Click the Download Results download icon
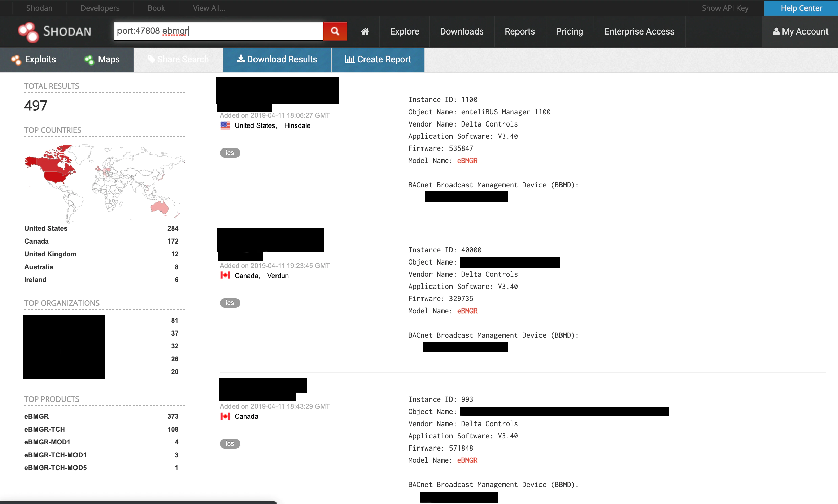 pos(241,59)
